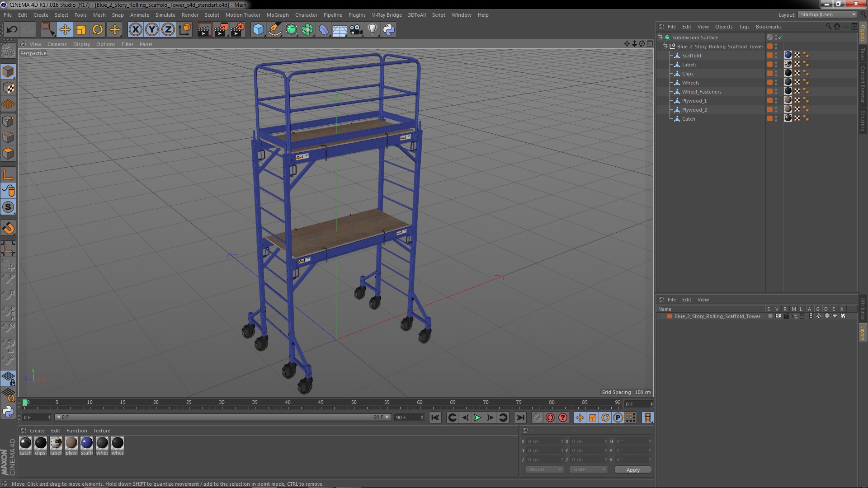Image resolution: width=868 pixels, height=488 pixels.
Task: Go to end of animation
Action: point(520,418)
